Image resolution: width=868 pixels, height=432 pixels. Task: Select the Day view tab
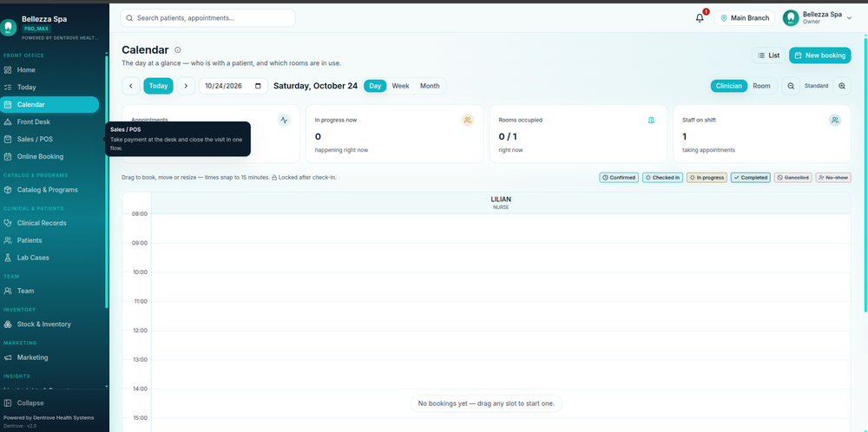(x=375, y=86)
